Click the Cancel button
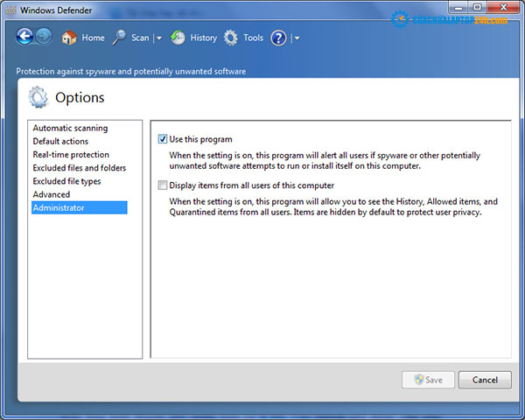Image resolution: width=525 pixels, height=420 pixels. (485, 380)
